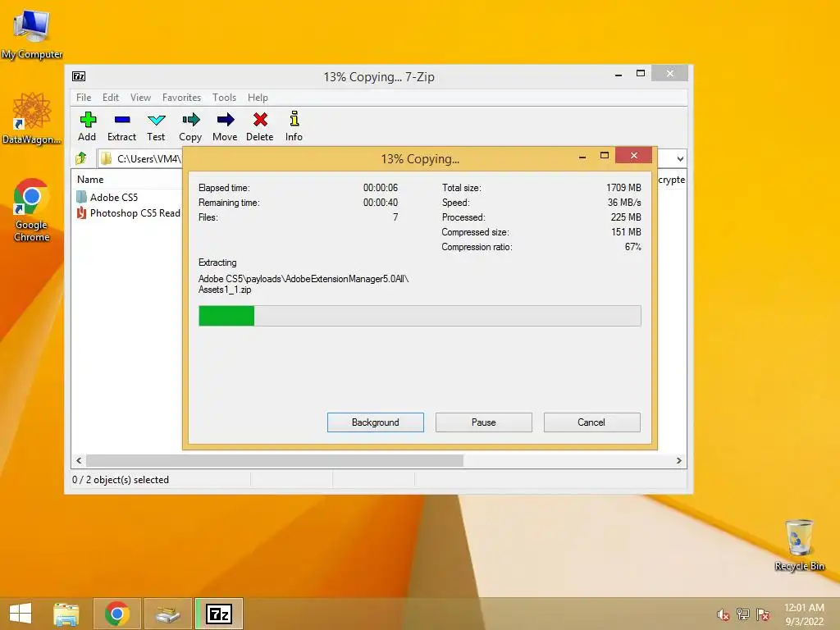Select the DataWagon desktop shortcut
Viewport: 840px width, 630px height.
(x=32, y=118)
